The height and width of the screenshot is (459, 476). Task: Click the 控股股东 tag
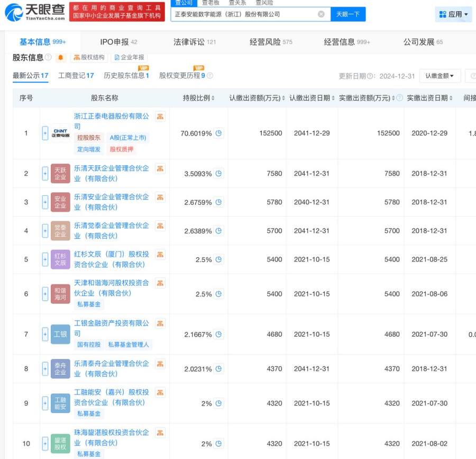[x=89, y=138]
